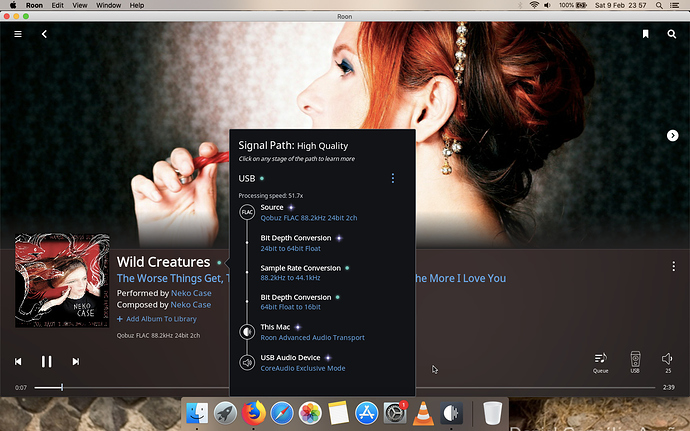Click the Wild Creatures track title
Image resolution: width=690 pixels, height=431 pixels.
pos(163,262)
